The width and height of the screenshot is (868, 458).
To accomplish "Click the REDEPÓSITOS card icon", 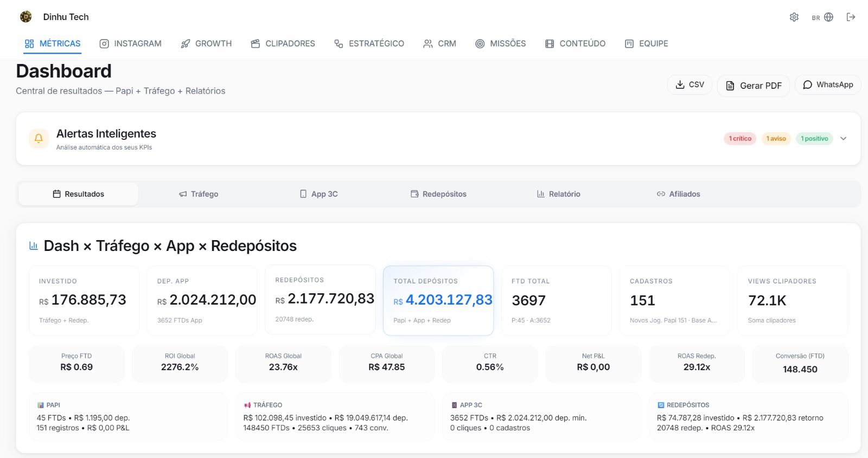I will [661, 405].
